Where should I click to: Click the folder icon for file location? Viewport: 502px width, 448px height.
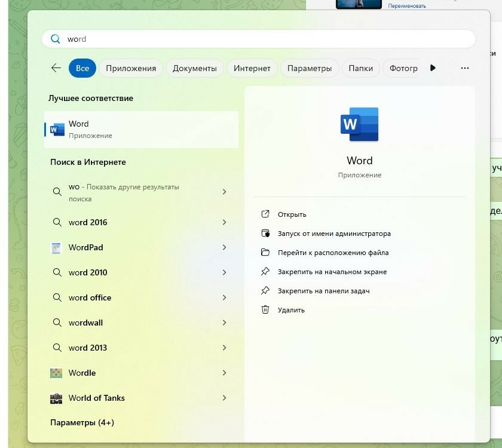click(x=265, y=252)
